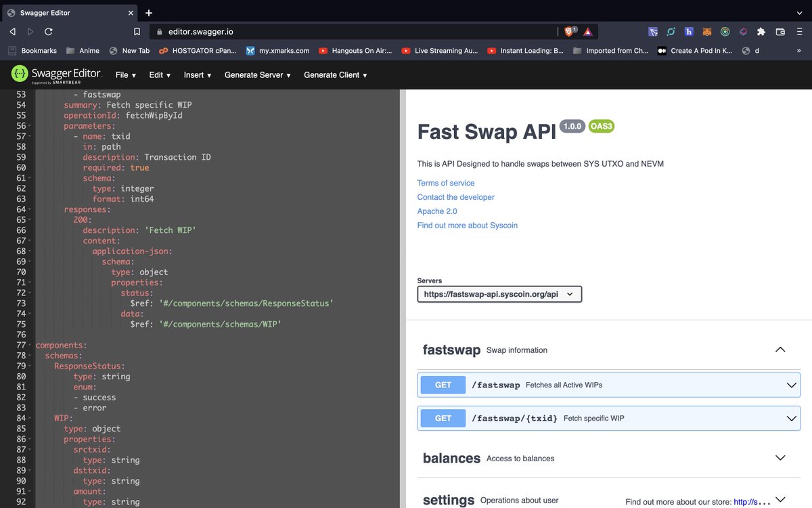Open the Insert menu
The height and width of the screenshot is (508, 812).
pos(198,75)
